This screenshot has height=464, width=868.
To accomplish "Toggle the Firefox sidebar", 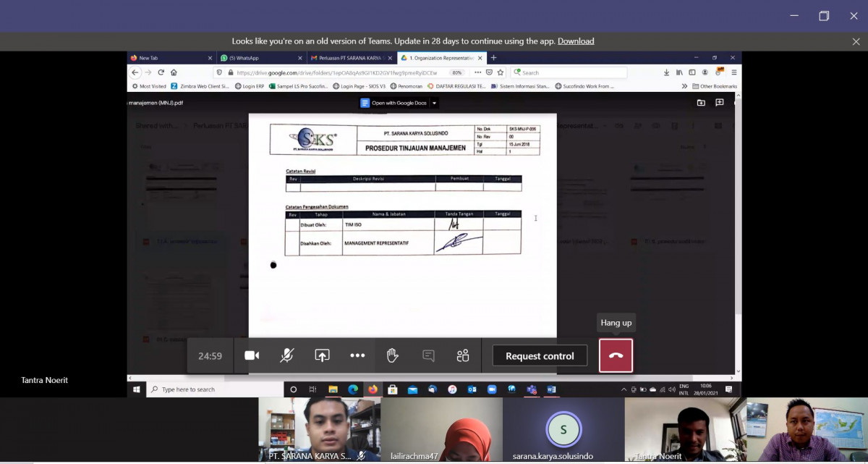I will tap(692, 72).
